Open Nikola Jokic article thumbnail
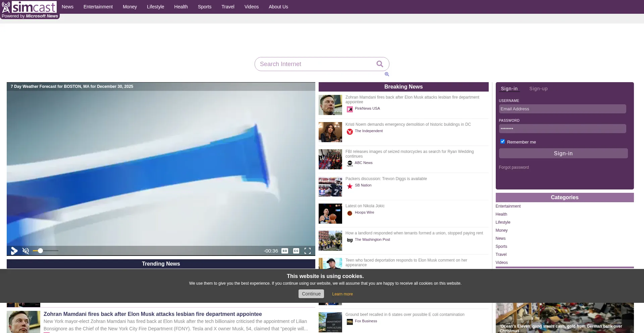The width and height of the screenshot is (644, 333). pos(330,214)
